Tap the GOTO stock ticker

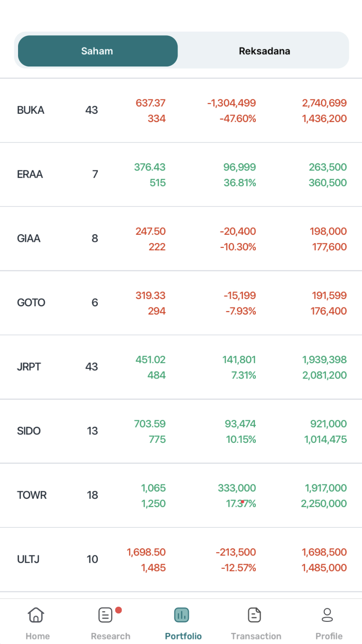(31, 303)
